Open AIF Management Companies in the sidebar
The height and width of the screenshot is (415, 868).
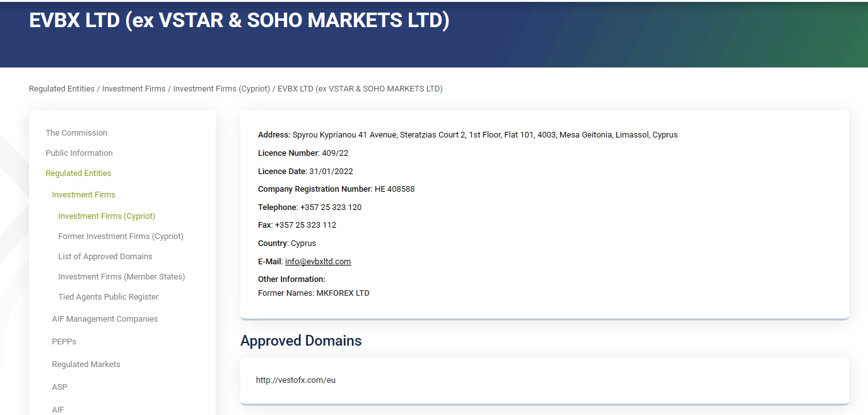pos(105,319)
